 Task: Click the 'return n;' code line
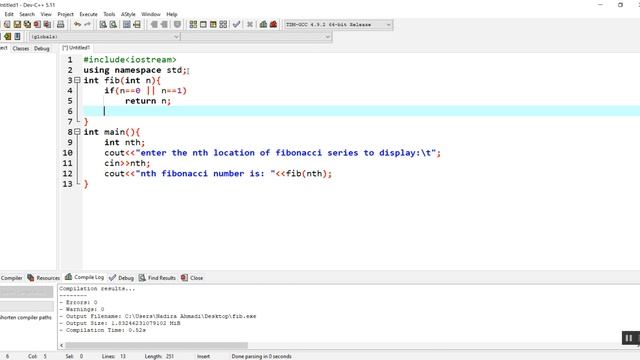148,101
